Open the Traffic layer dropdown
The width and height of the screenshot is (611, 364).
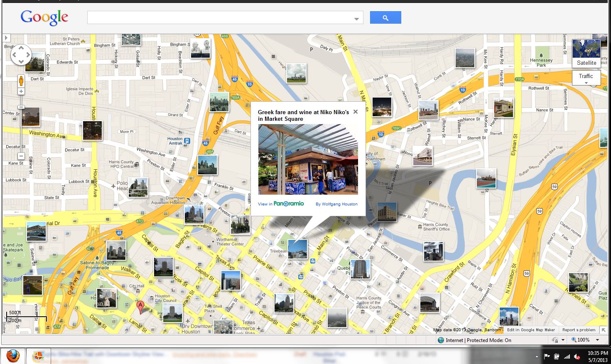pos(586,78)
